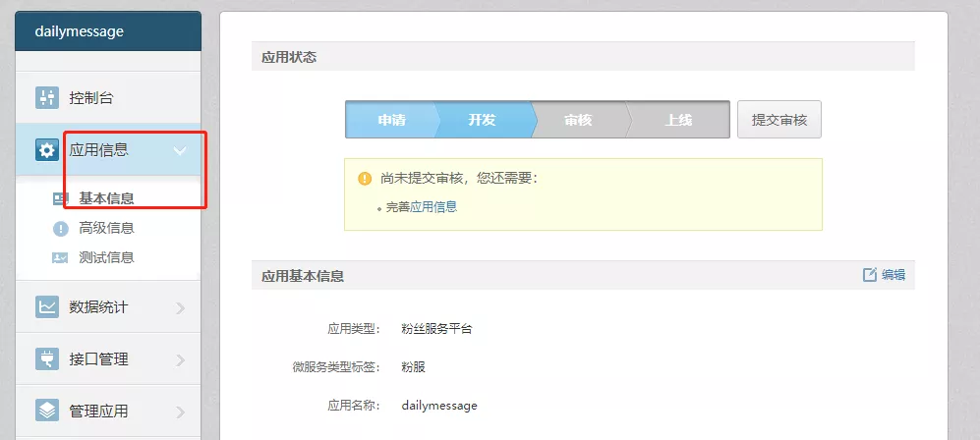Click the 上线 progress step
Screen dimensions: 980x440
(x=678, y=120)
